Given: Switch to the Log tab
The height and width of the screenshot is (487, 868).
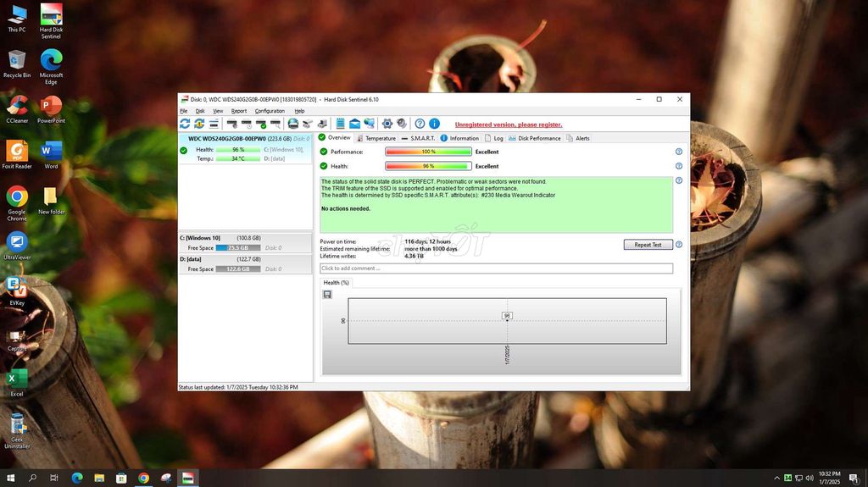Looking at the screenshot, I should click(x=494, y=138).
